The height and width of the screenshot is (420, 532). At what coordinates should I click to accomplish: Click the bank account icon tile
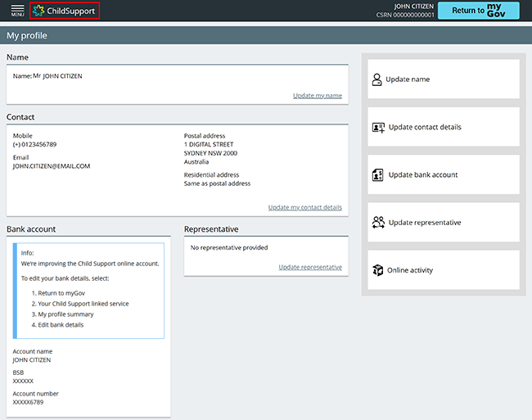click(x=378, y=175)
